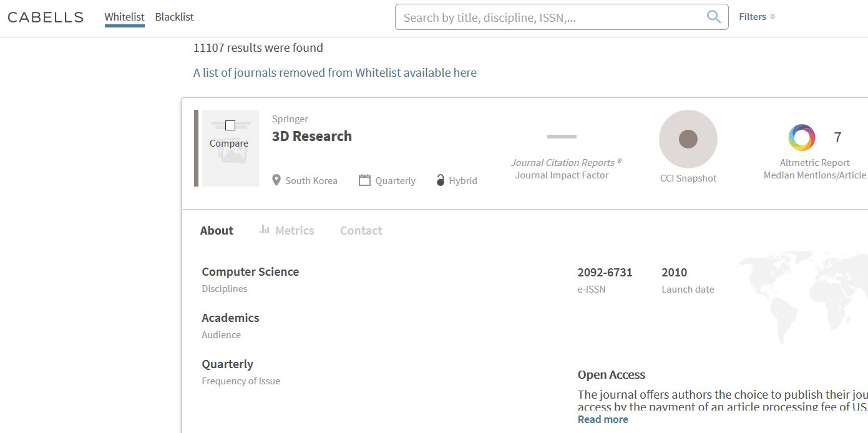
Task: Open the Contact tab
Action: [x=361, y=230]
